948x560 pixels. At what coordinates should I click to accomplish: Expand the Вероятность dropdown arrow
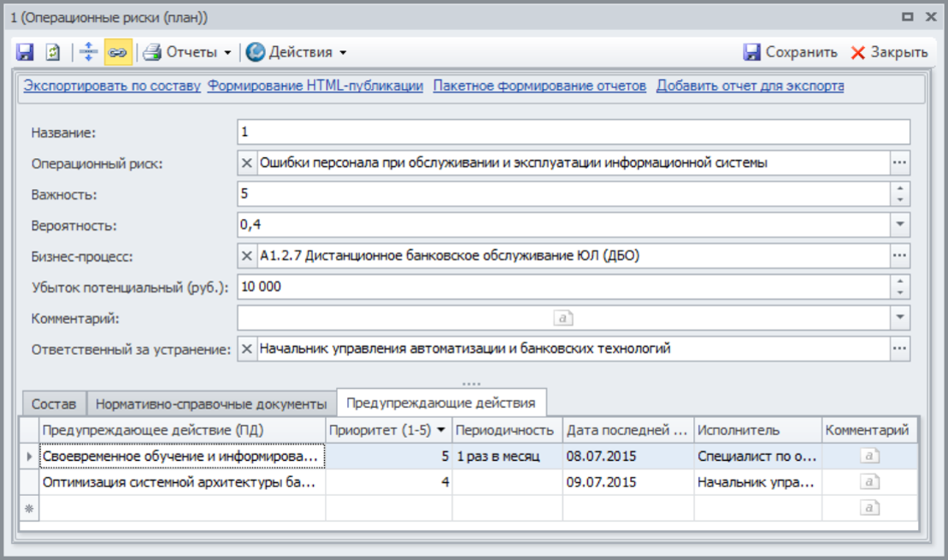[899, 225]
